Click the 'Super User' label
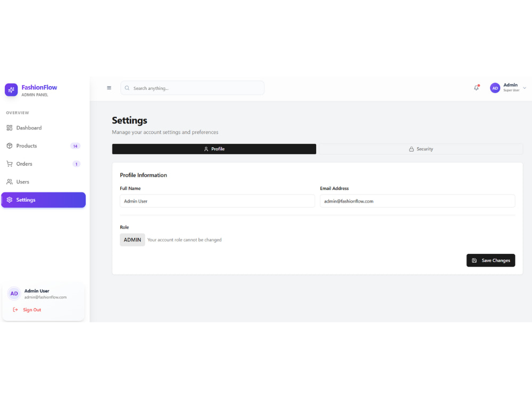 click(x=511, y=90)
